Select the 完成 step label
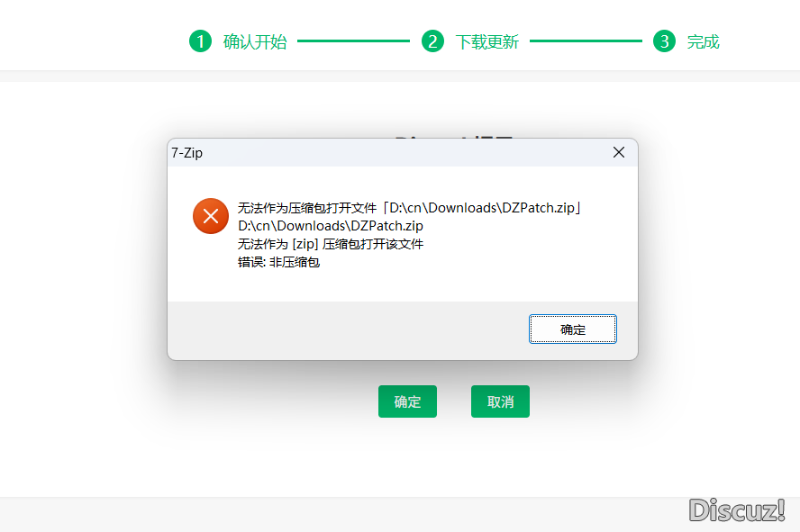Screen dimensions: 800x532 click(x=703, y=41)
